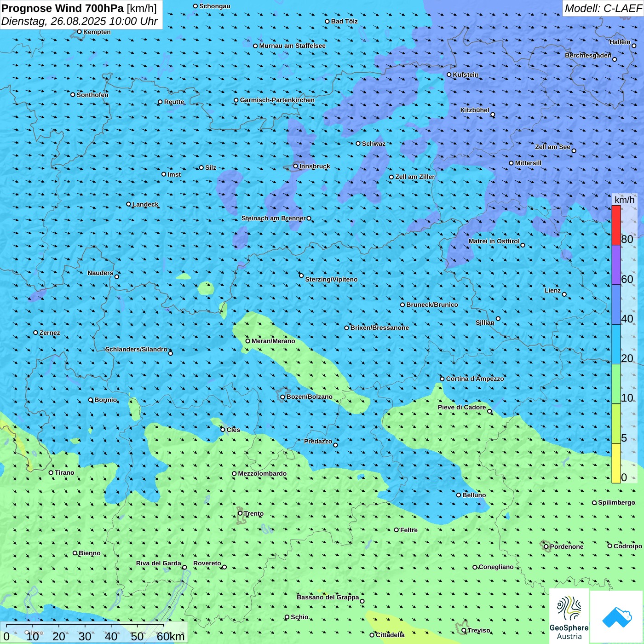This screenshot has height=644, width=644.
Task: Click the Kufstein city label
Action: click(466, 75)
